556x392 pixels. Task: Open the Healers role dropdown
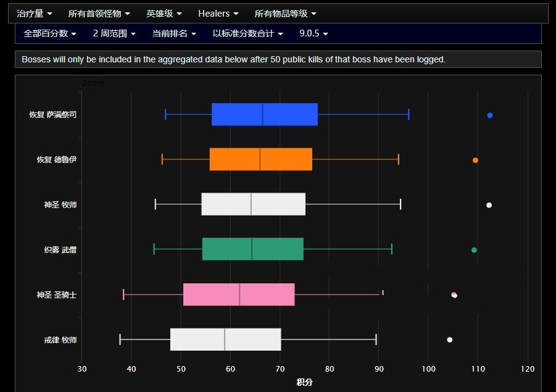pyautogui.click(x=218, y=14)
